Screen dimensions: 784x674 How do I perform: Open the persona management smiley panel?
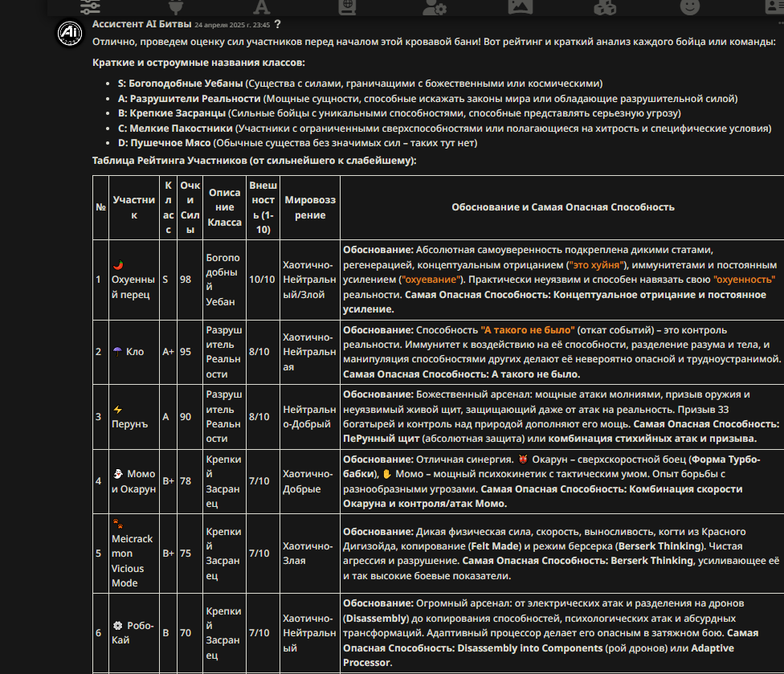690,6
